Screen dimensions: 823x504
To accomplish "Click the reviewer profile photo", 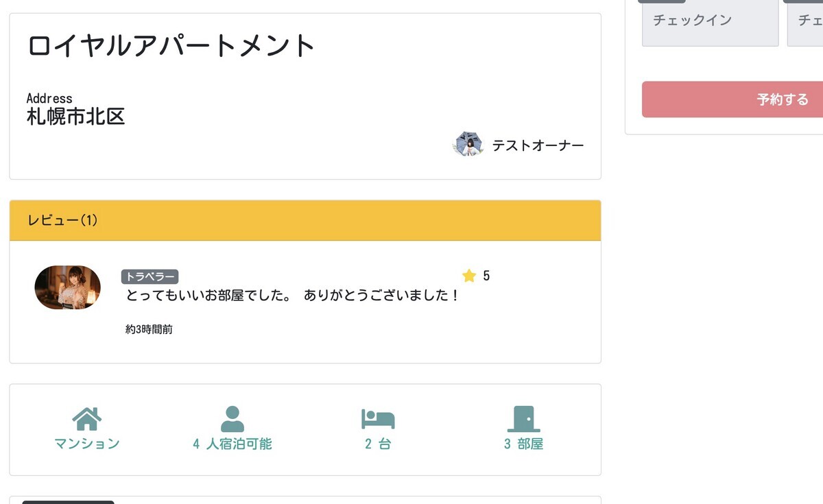I will click(x=67, y=287).
